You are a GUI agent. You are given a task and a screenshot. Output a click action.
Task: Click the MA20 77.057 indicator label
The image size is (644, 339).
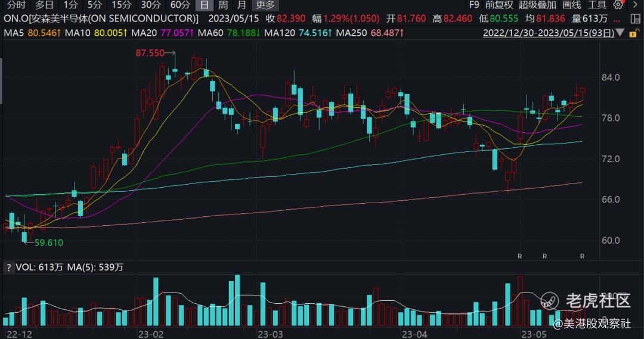(x=163, y=33)
